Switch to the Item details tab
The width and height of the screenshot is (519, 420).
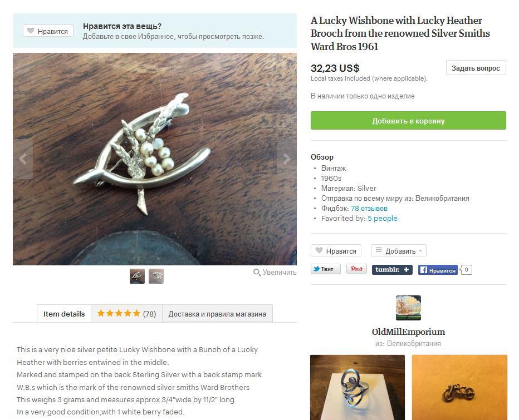tap(64, 314)
